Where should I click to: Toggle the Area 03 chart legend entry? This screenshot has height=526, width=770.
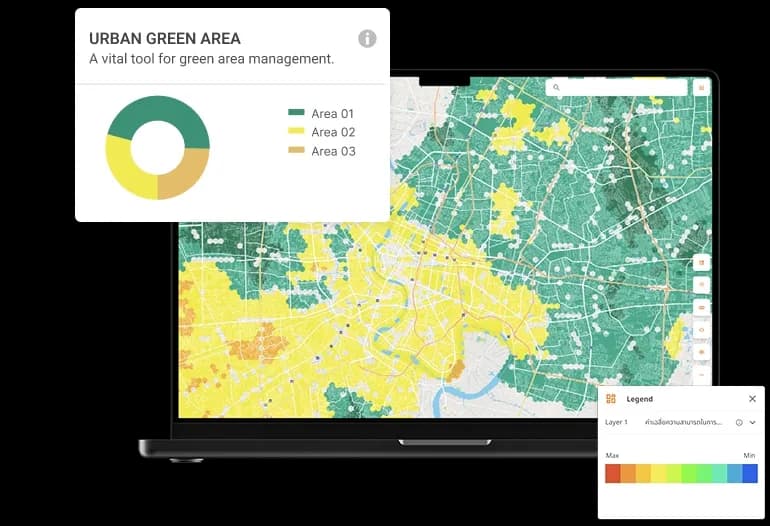tap(321, 151)
